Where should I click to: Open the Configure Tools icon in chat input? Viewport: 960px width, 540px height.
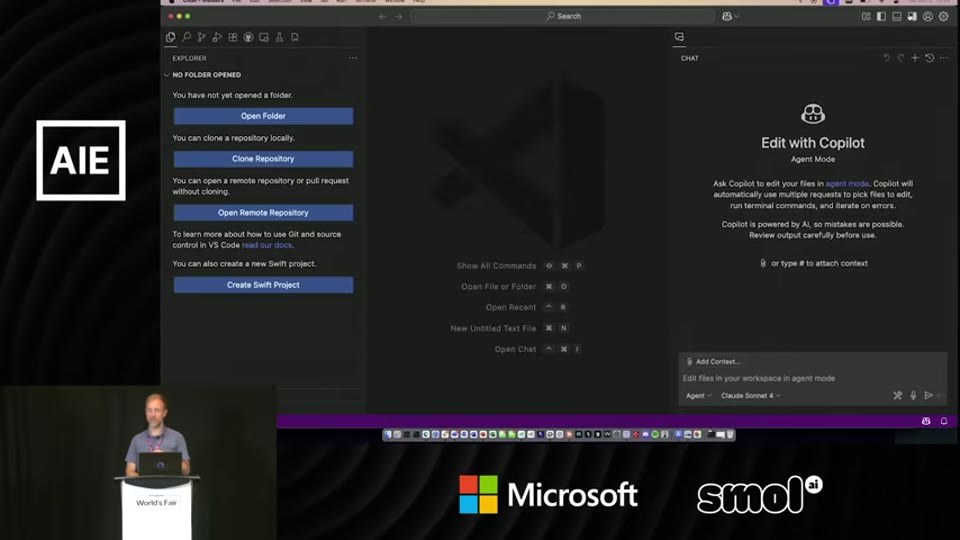(898, 396)
